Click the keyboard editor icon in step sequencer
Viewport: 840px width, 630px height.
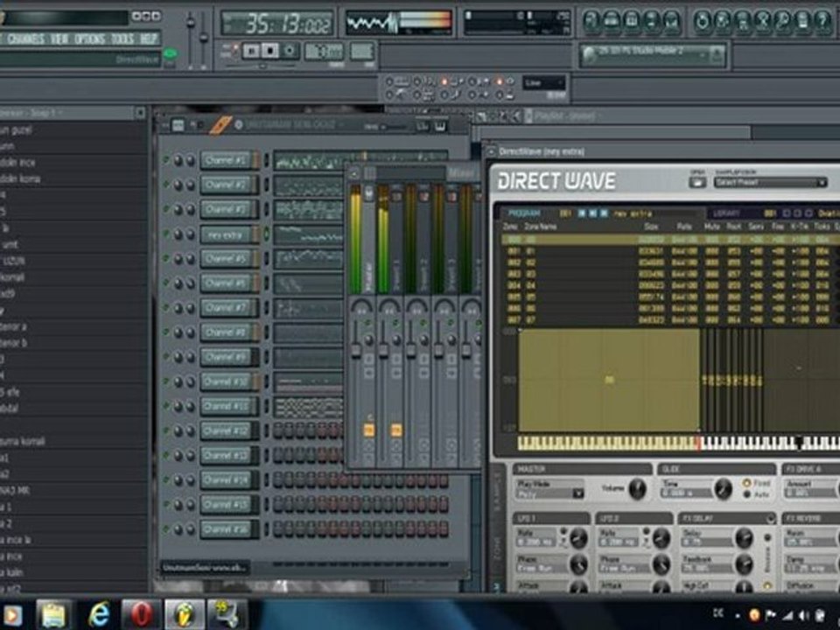(440, 126)
